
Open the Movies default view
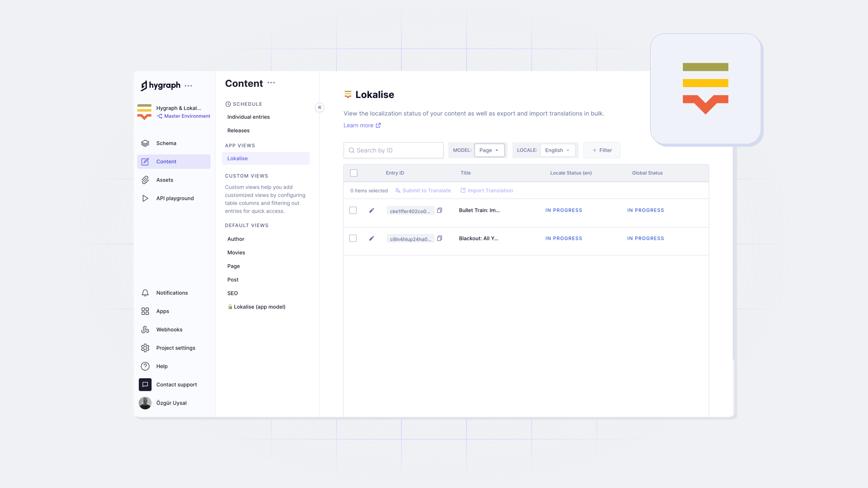(236, 252)
